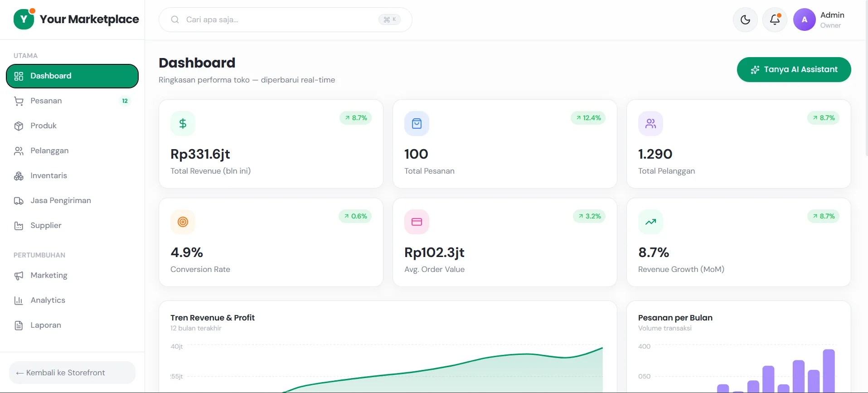
Task: Click the Your Marketplace logo icon
Action: pyautogui.click(x=24, y=19)
